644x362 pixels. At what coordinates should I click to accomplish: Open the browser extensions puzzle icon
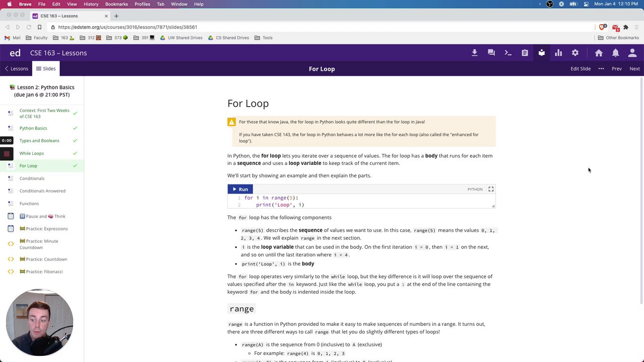pos(626,27)
